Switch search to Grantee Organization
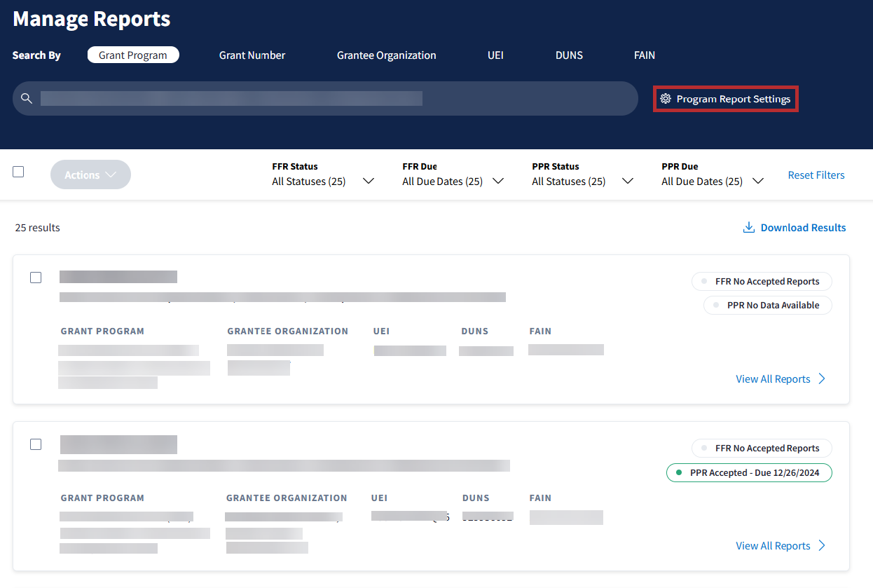The image size is (873, 588). (386, 55)
